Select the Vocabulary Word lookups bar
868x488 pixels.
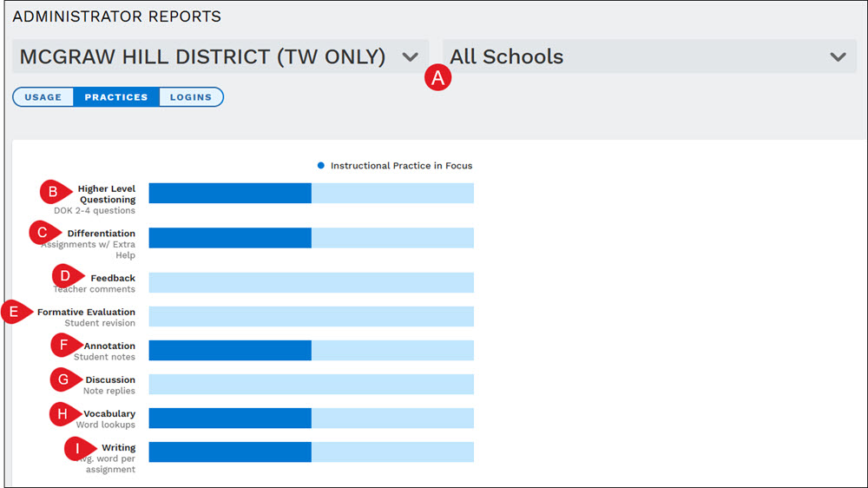311,419
